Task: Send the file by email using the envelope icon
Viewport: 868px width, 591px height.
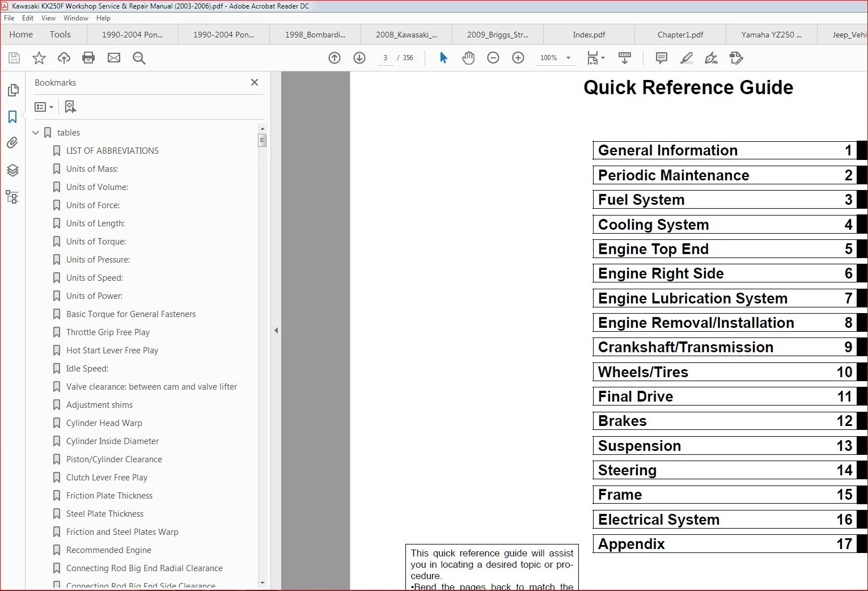Action: click(114, 58)
